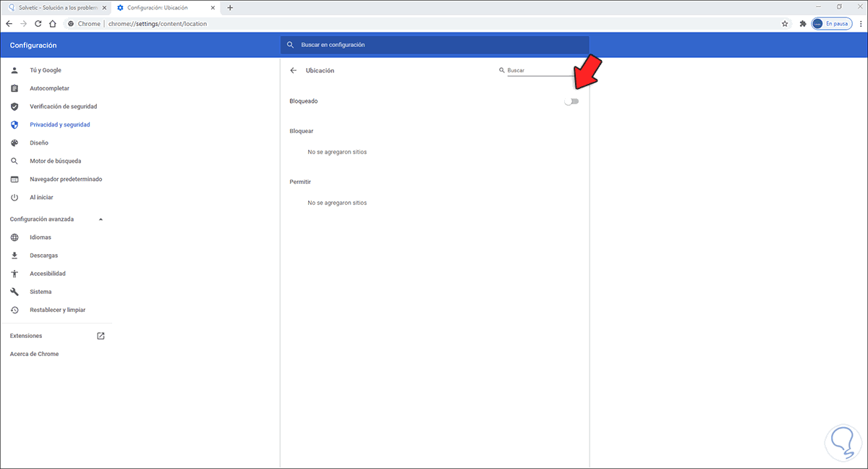This screenshot has width=868, height=469.
Task: Toggle the Bloqueado location switch
Action: pos(572,101)
